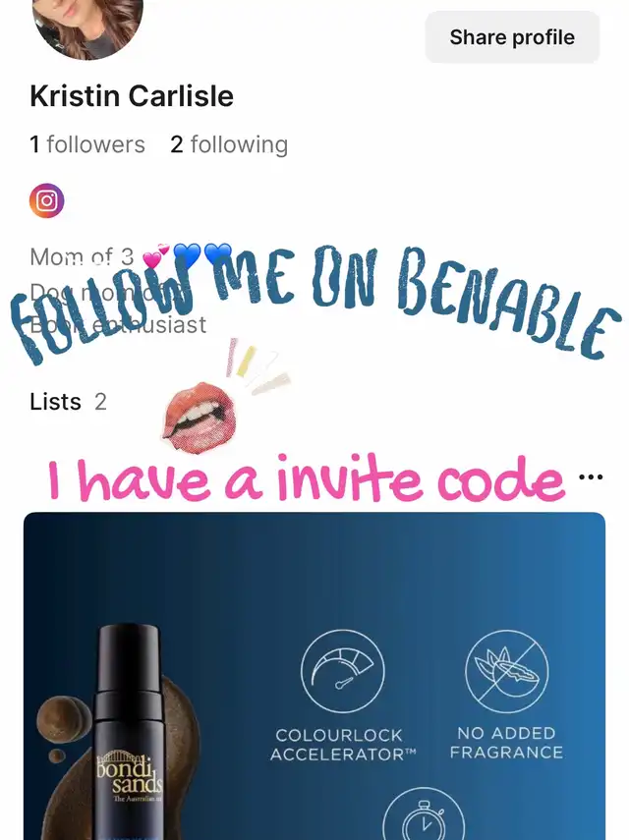
Task: Tap the Share profile button
Action: click(x=512, y=37)
